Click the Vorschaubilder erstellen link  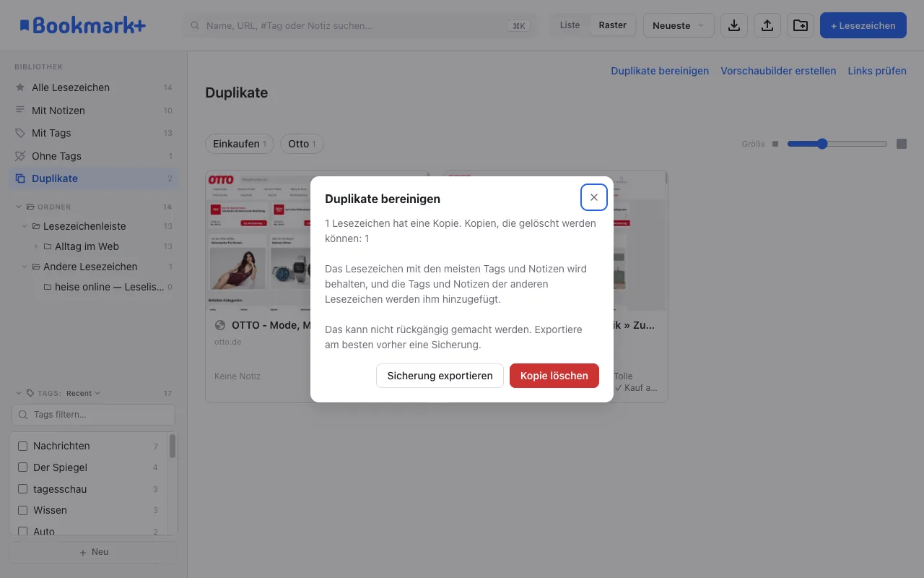778,71
